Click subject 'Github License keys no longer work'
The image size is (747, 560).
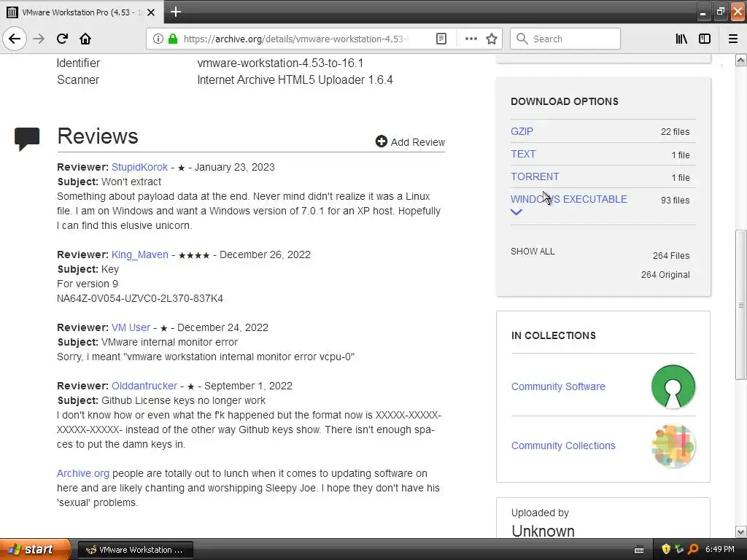coord(183,400)
